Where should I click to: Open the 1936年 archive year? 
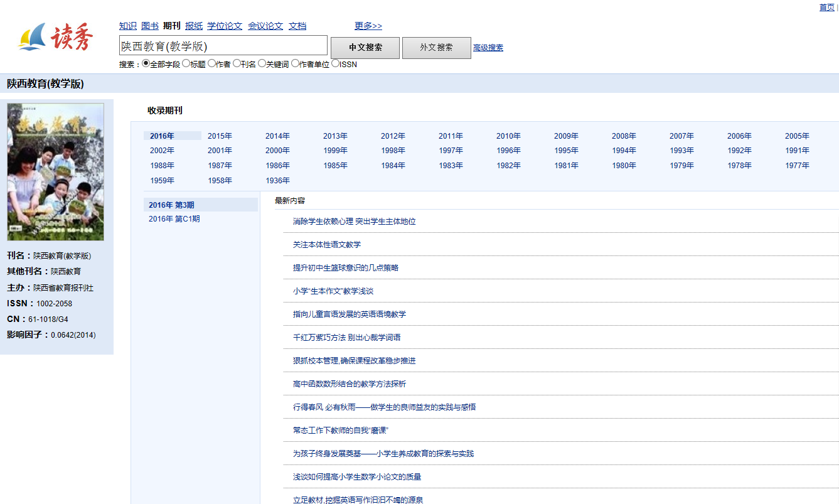[x=277, y=181]
